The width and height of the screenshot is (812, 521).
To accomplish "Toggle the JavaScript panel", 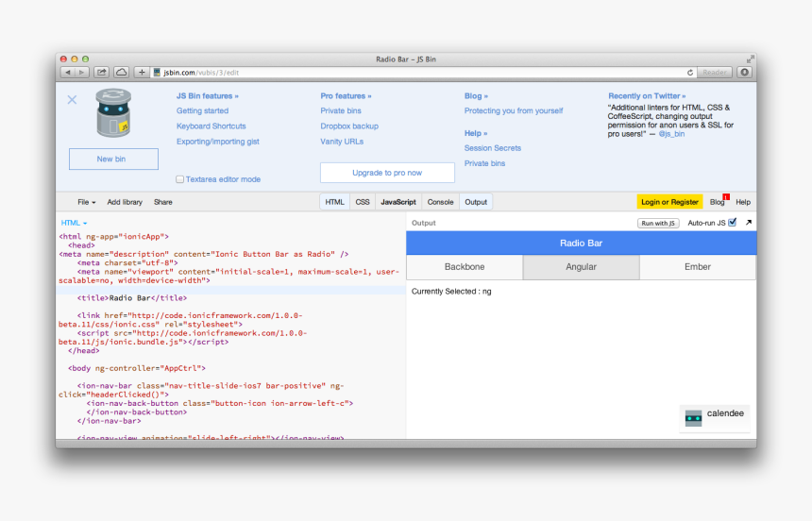I will point(398,202).
